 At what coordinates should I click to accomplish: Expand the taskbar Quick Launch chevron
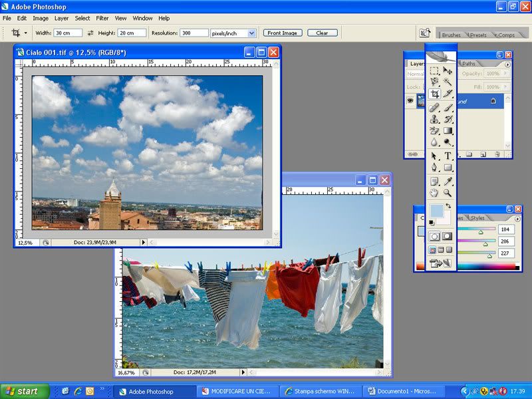(x=102, y=389)
